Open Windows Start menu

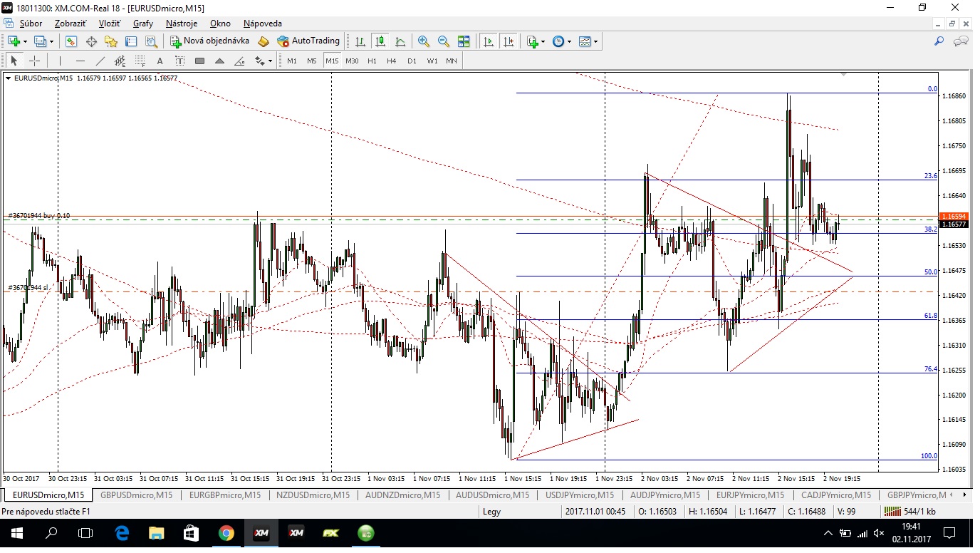(16, 533)
